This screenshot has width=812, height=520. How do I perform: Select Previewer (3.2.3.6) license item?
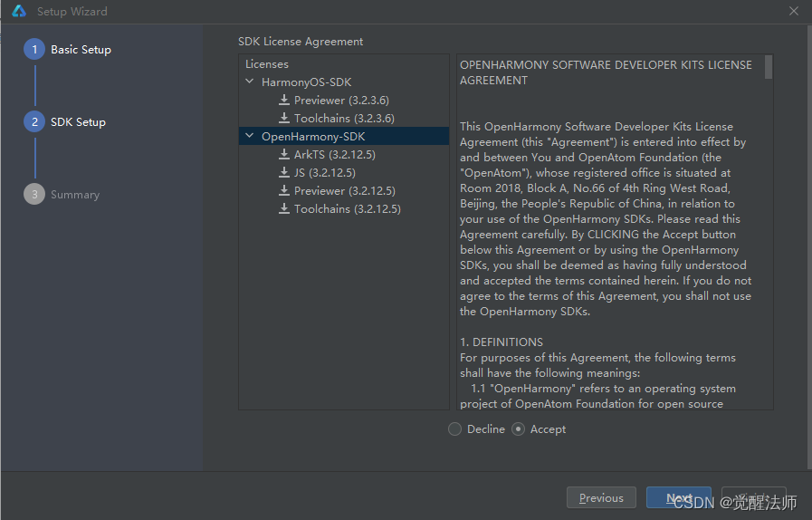point(341,100)
